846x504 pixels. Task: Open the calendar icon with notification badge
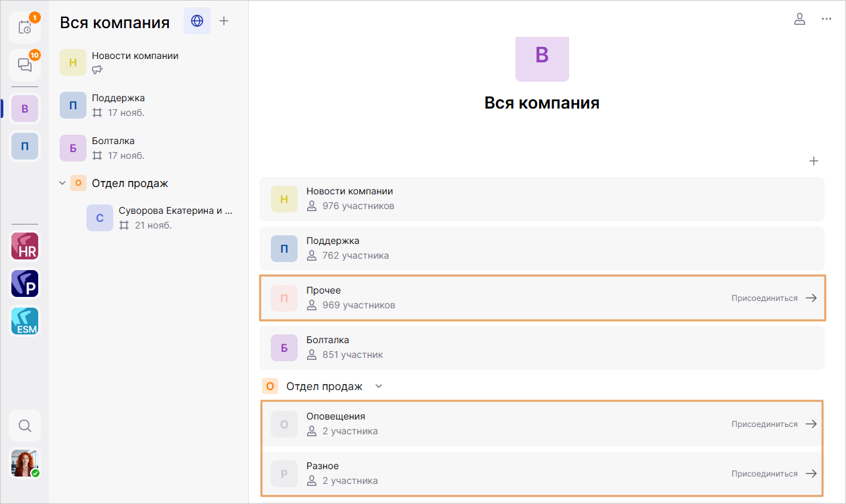coord(25,27)
